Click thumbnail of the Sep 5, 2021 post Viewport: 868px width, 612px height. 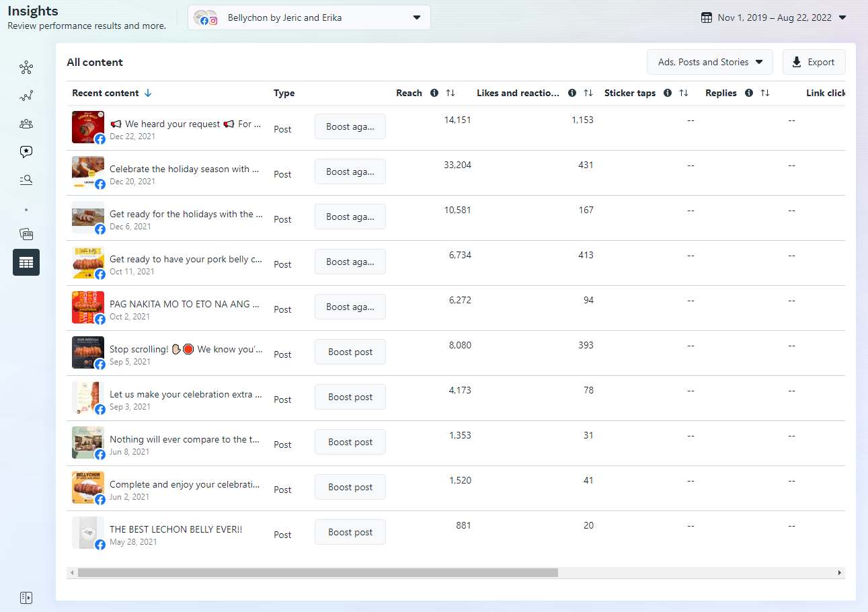(x=88, y=352)
